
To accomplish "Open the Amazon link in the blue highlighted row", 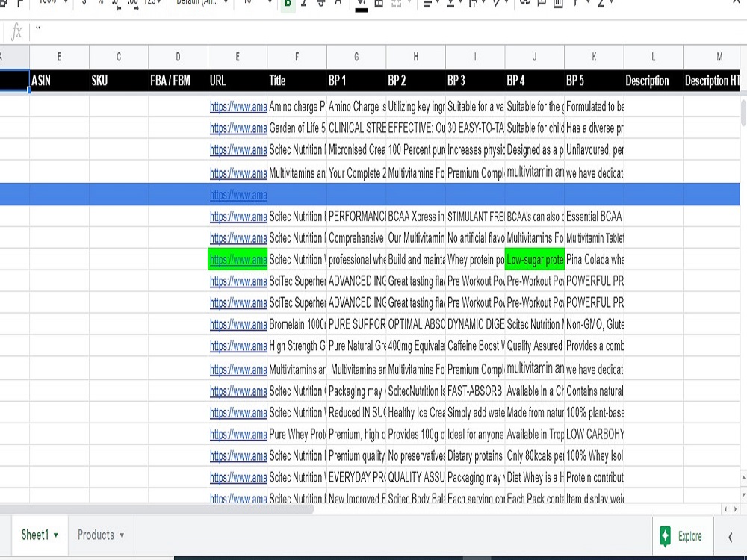I will point(238,195).
